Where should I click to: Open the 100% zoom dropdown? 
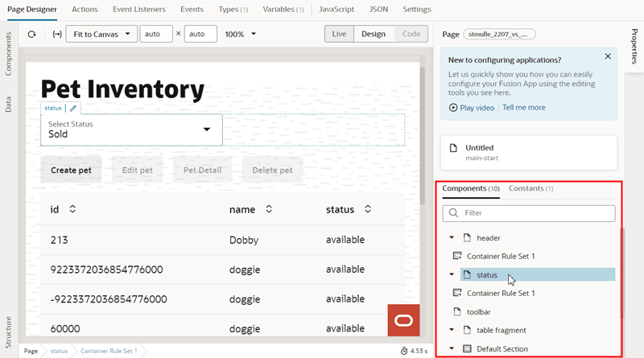pyautogui.click(x=240, y=34)
